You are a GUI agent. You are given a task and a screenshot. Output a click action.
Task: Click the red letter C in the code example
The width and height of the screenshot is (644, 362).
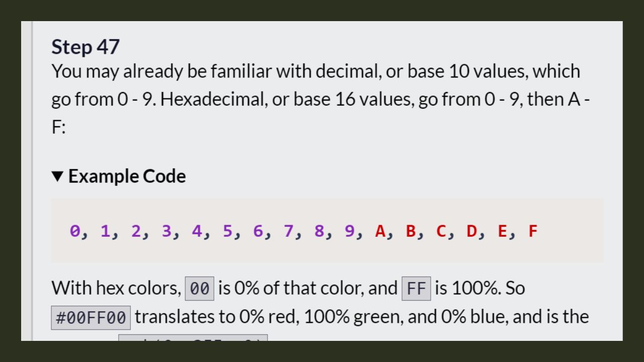coord(441,231)
